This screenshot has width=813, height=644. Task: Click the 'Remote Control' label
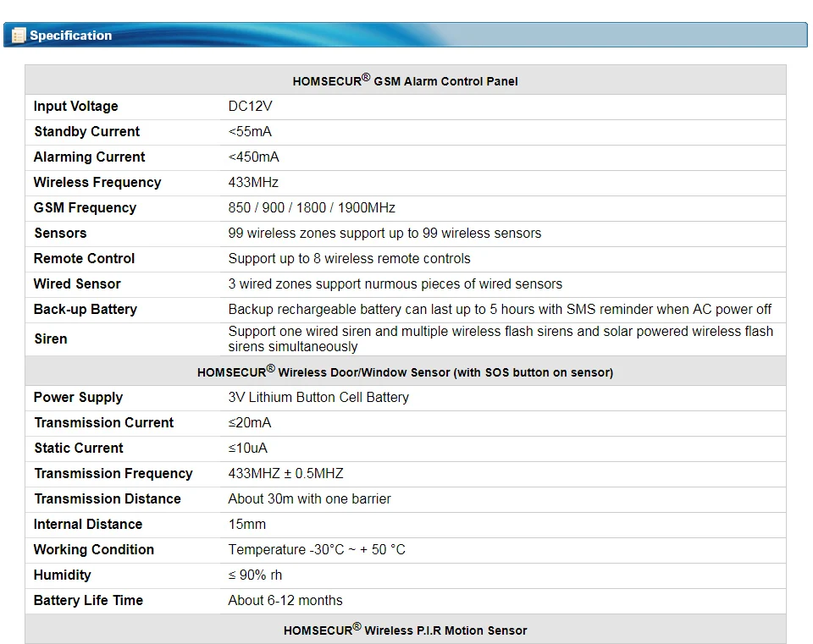coord(84,259)
